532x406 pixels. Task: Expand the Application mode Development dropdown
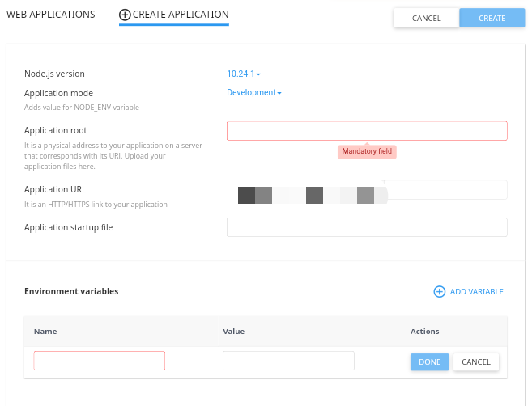[x=254, y=93]
